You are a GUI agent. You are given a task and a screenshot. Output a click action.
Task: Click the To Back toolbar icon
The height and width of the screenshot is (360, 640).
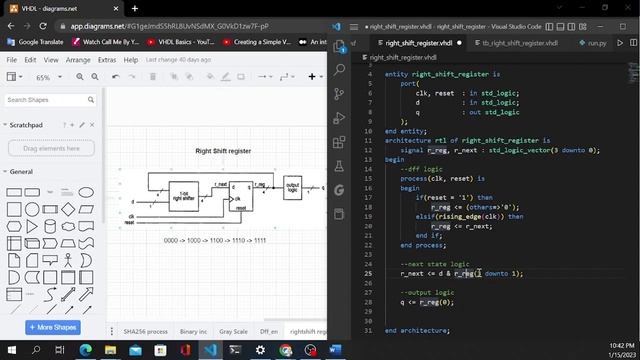[x=189, y=77]
